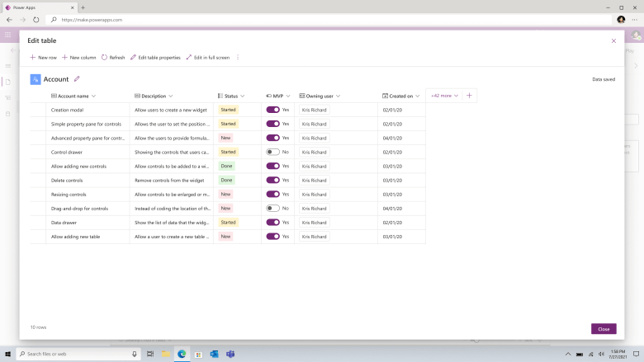
Task: Open Microsoft Teams from the taskbar
Action: click(230, 354)
